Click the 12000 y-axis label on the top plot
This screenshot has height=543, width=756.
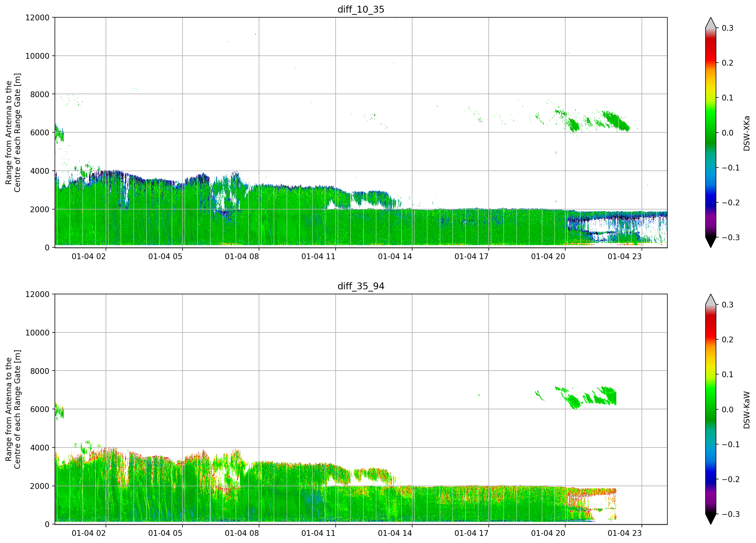(37, 18)
